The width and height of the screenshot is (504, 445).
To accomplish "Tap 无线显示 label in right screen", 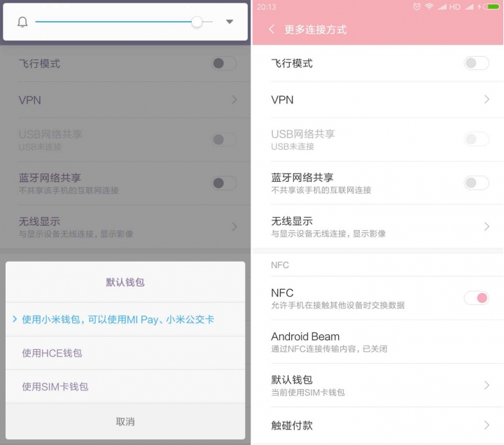I will [x=292, y=221].
